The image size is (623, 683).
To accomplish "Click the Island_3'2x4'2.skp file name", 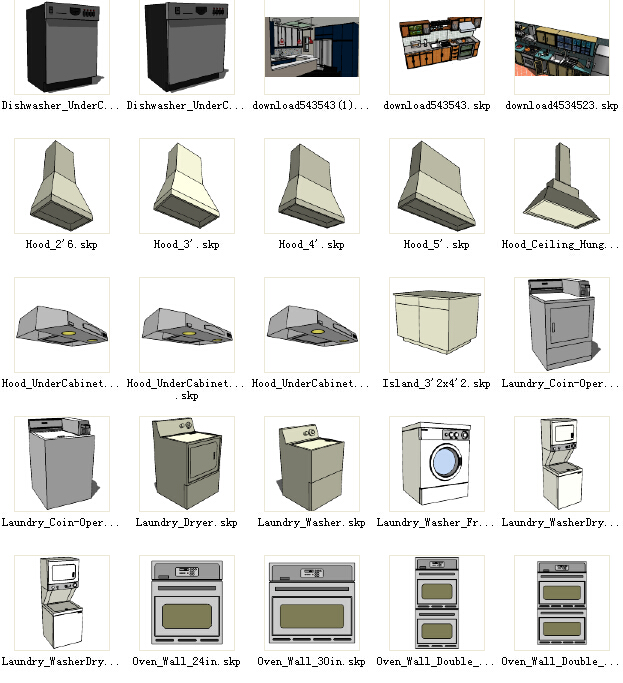I will tap(437, 383).
